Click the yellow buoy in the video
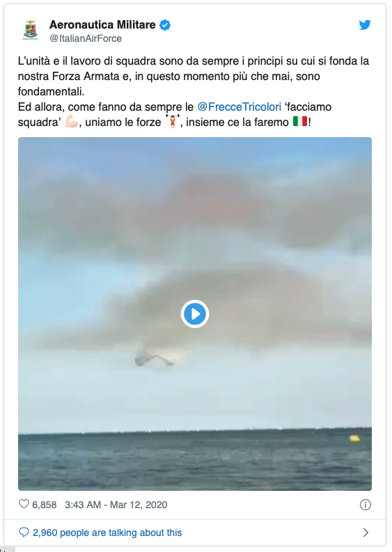This screenshot has height=552, width=392. [354, 438]
